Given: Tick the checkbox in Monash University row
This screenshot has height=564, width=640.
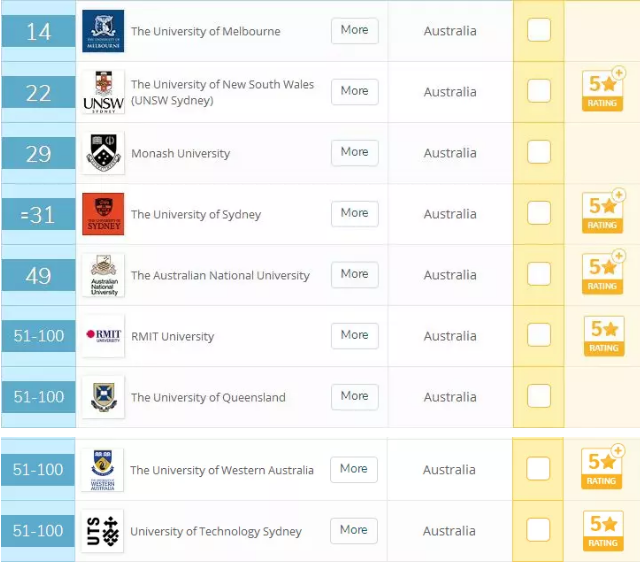Looking at the screenshot, I should [539, 152].
